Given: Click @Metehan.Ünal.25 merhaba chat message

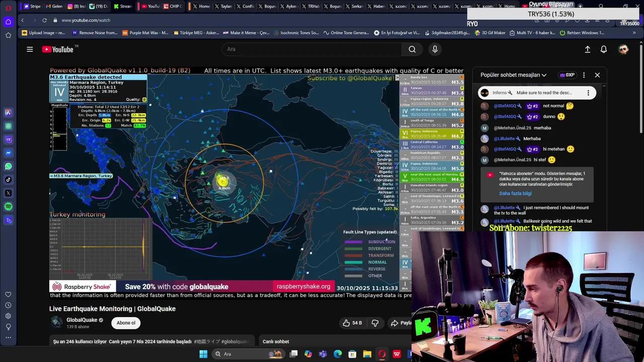Looking at the screenshot, I should pos(517,128).
